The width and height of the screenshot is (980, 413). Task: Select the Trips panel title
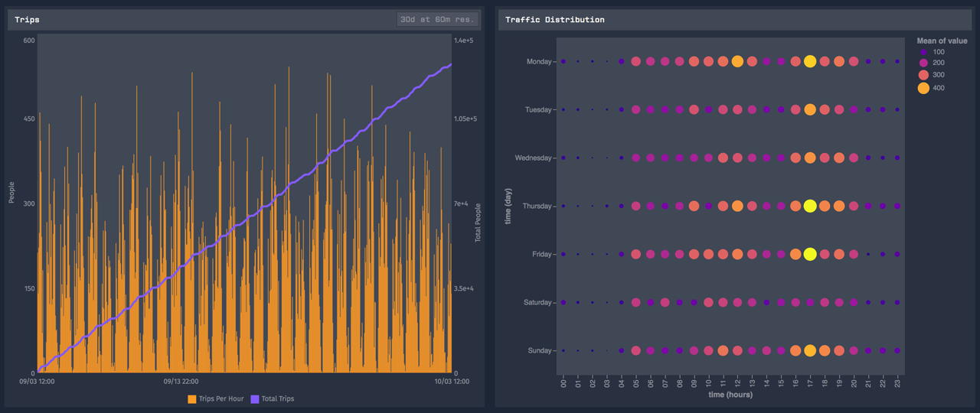pyautogui.click(x=27, y=20)
